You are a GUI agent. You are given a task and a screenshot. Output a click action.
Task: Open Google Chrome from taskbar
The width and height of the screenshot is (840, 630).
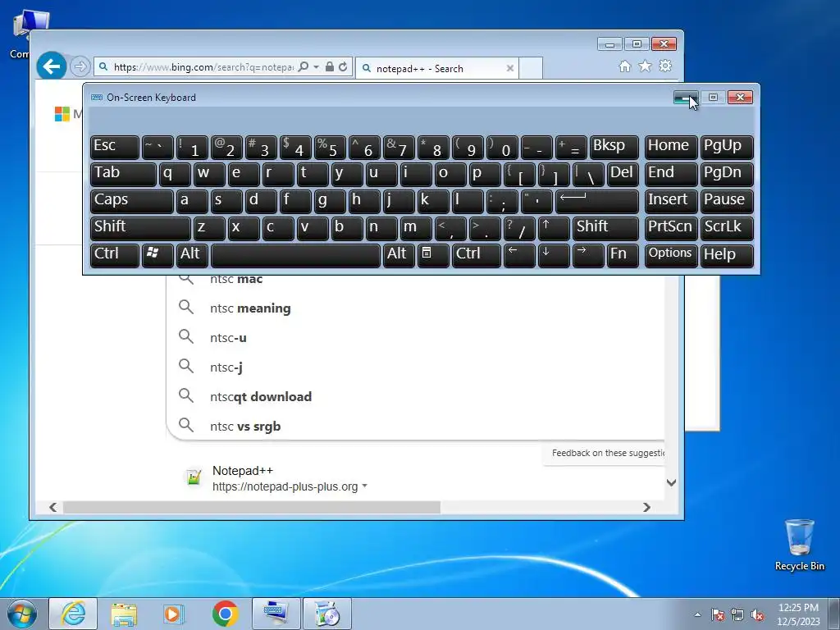point(226,614)
